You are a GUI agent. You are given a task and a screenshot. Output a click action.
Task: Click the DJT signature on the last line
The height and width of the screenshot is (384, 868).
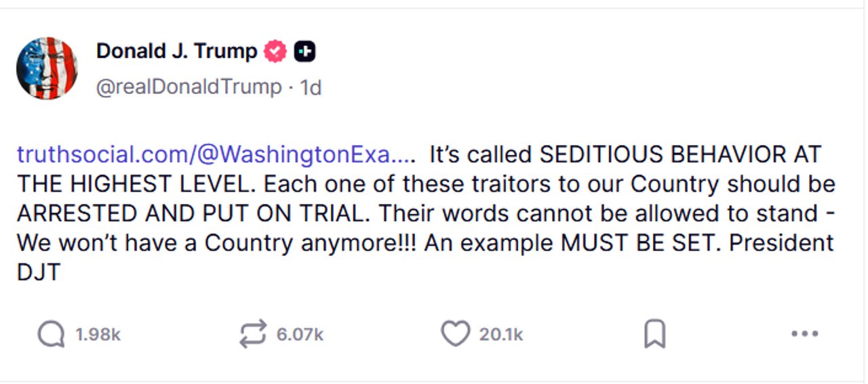(39, 272)
